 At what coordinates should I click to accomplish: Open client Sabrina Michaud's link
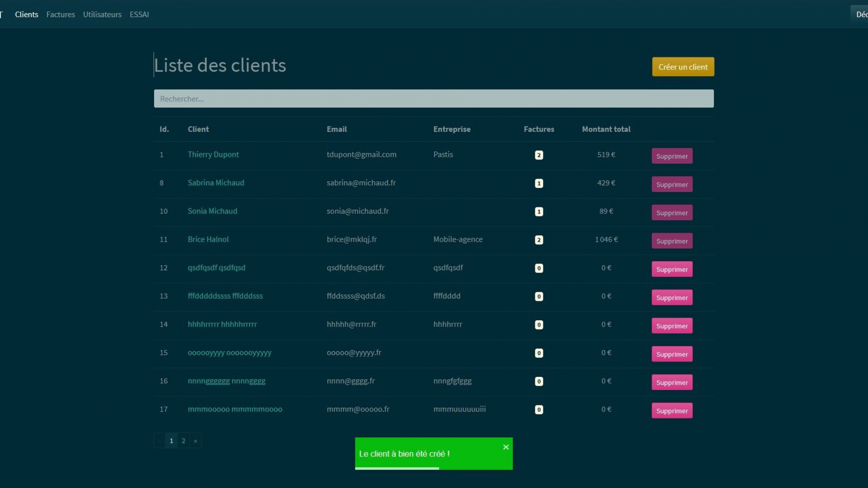[216, 183]
